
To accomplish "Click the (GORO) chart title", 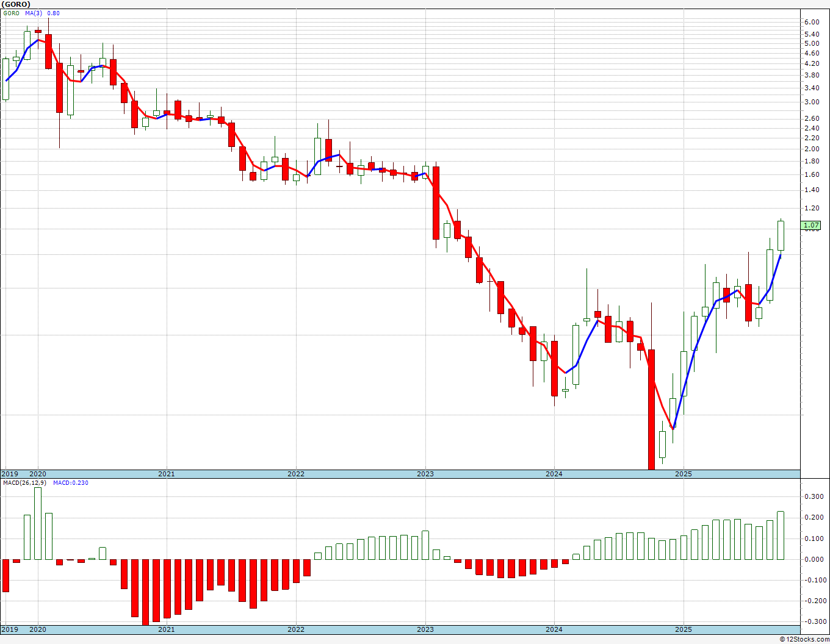I will (x=16, y=4).
